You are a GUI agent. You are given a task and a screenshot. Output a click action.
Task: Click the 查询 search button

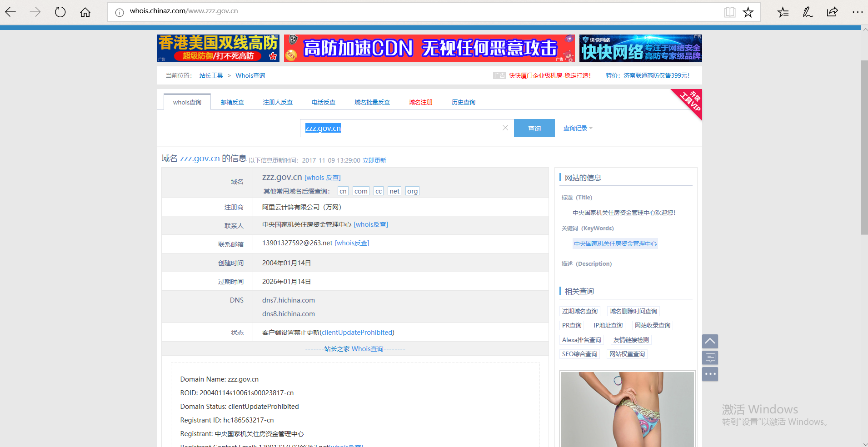534,128
